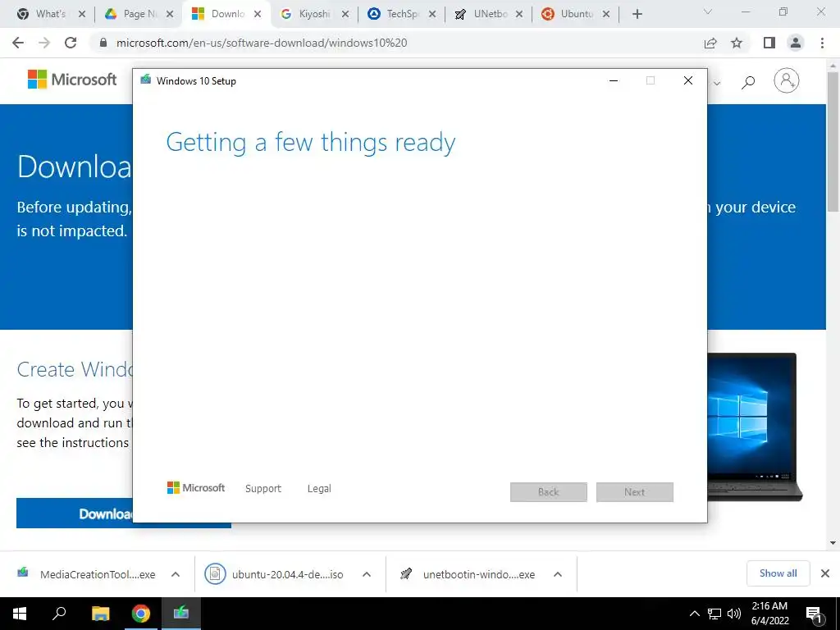Expand the unetbootin download options arrow
This screenshot has width=840, height=630.
(x=558, y=574)
